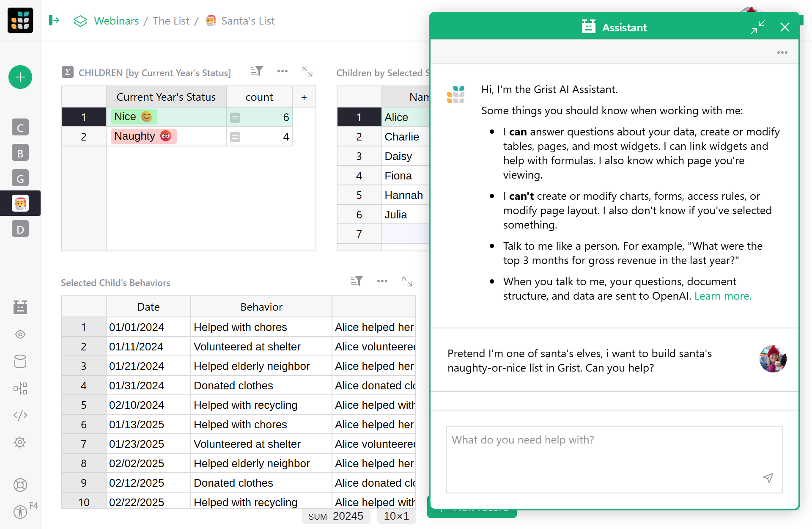Image resolution: width=812 pixels, height=529 pixels.
Task: Open Selected Child's Behaviors three-dot menu
Action: pos(382,281)
